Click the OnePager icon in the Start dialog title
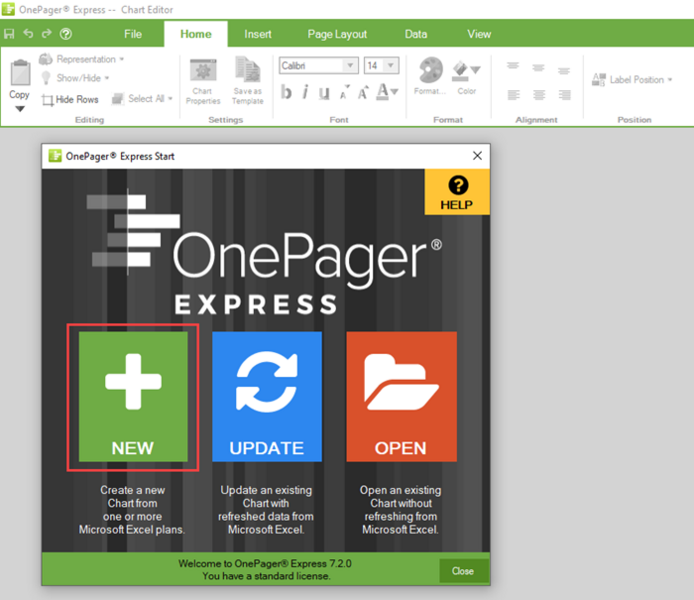694x600 pixels. pyautogui.click(x=55, y=156)
